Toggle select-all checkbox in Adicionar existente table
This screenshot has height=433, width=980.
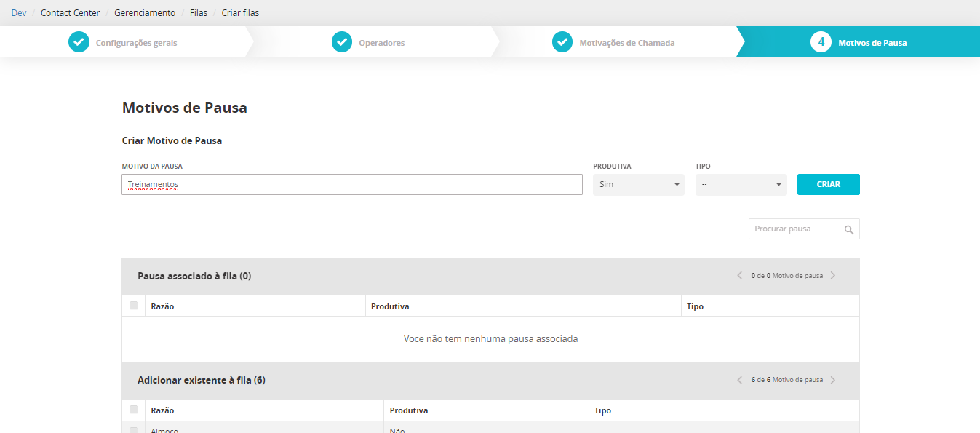point(134,410)
